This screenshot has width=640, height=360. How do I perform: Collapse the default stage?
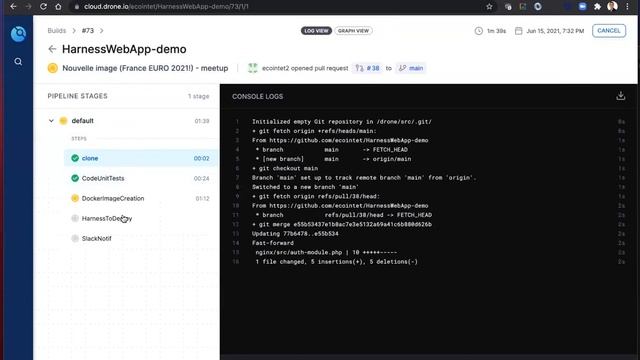pos(51,121)
